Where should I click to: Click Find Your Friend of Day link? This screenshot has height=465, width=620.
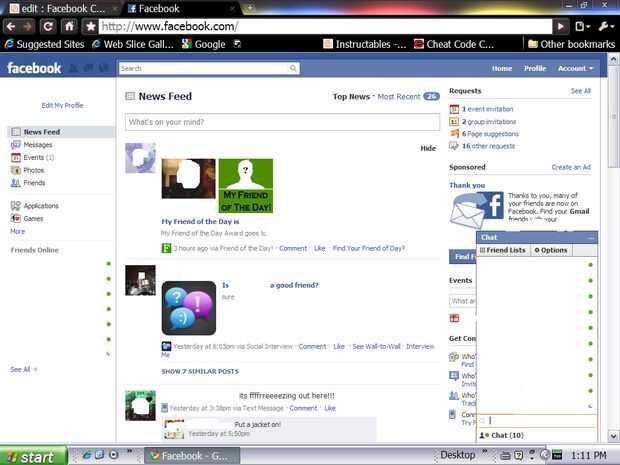[x=369, y=248]
